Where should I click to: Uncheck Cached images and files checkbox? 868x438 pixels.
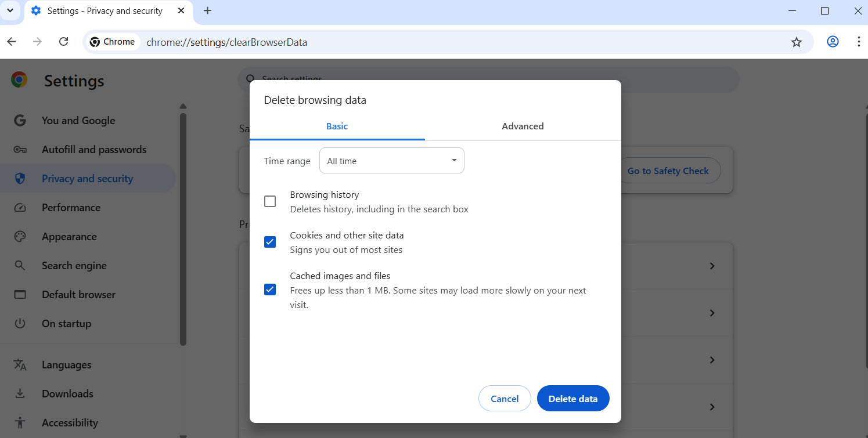click(x=270, y=289)
